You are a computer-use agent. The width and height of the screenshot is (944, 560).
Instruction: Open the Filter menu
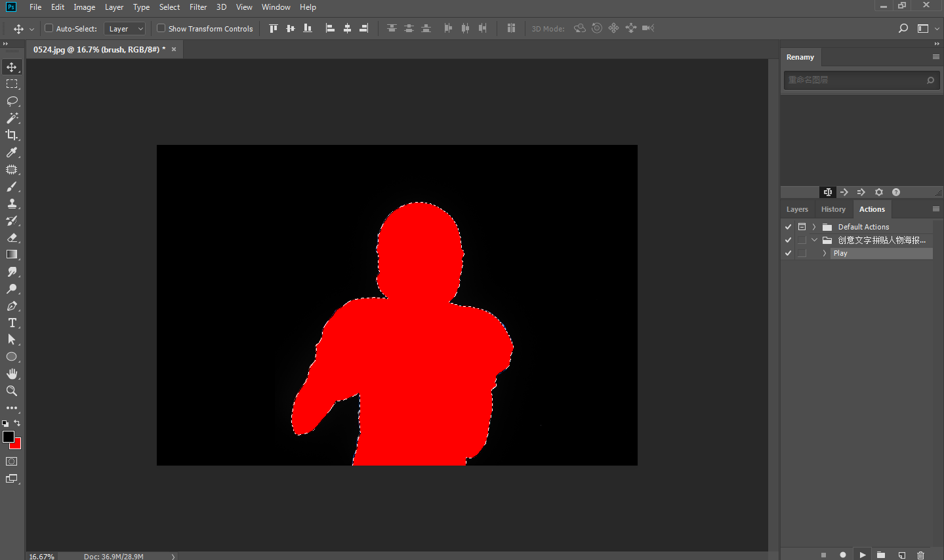click(x=198, y=7)
